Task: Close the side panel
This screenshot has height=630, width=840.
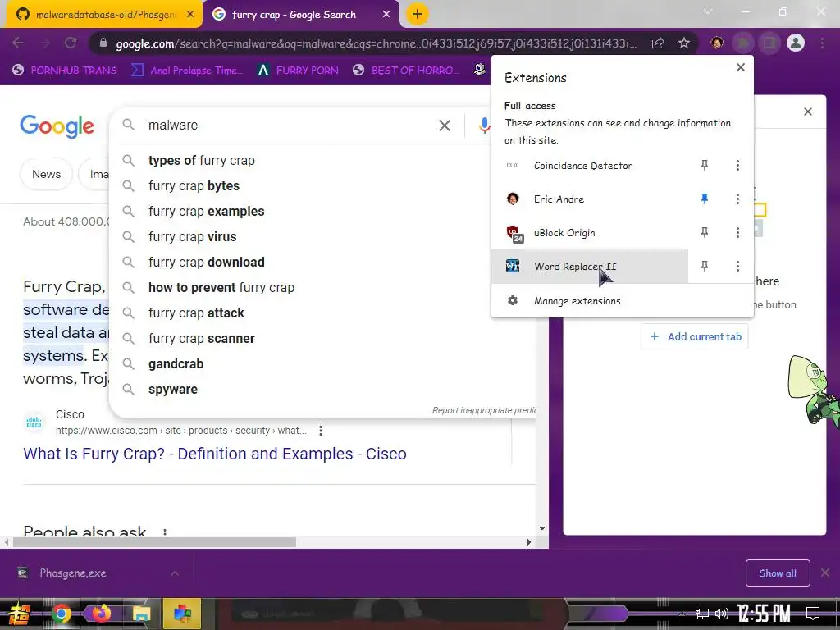Action: point(808,112)
